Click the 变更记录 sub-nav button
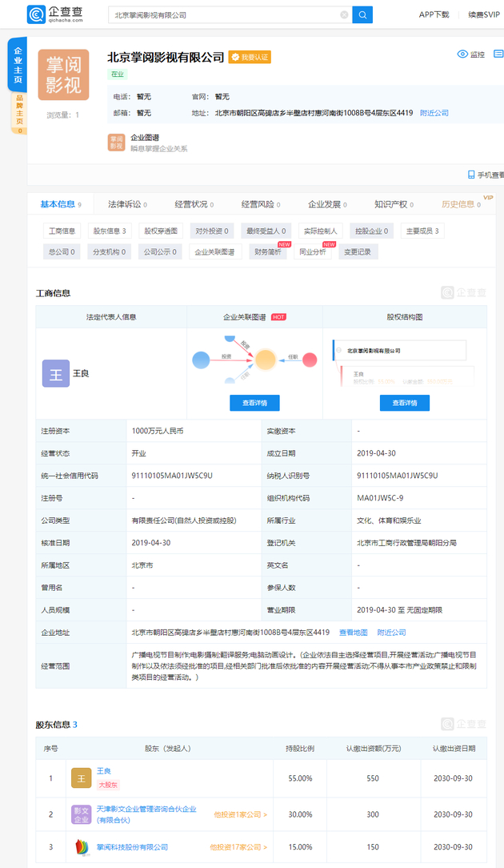This screenshot has width=504, height=868. pos(358,252)
